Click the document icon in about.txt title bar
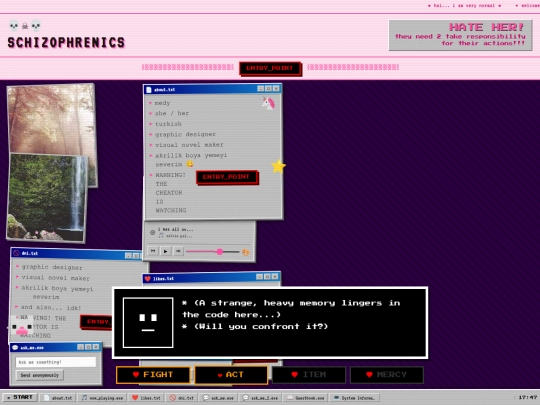The height and width of the screenshot is (405, 540). [149, 90]
